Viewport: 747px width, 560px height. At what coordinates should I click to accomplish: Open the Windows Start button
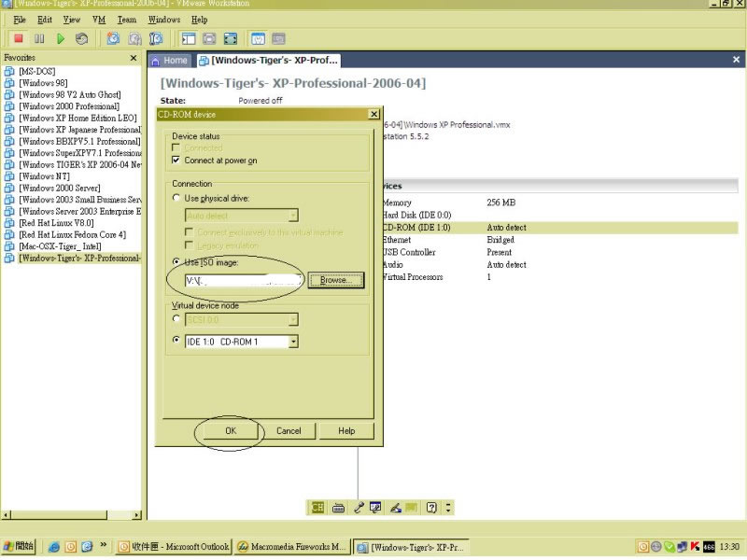click(18, 546)
